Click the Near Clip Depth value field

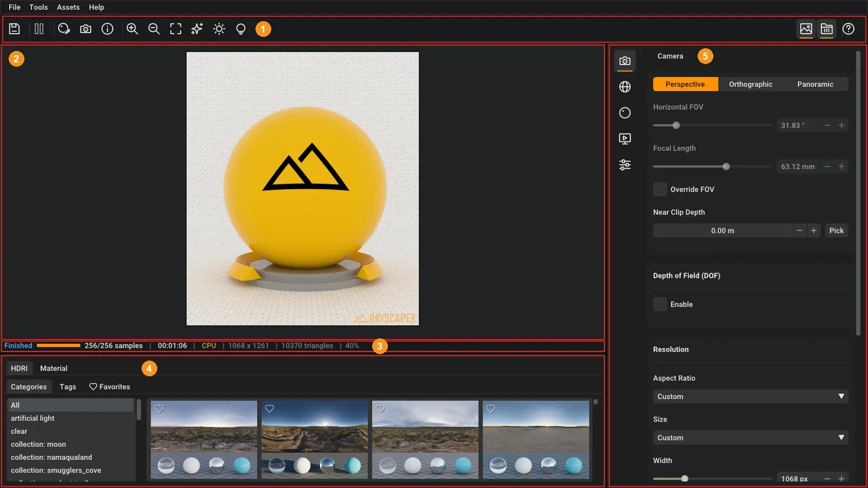pyautogui.click(x=723, y=230)
